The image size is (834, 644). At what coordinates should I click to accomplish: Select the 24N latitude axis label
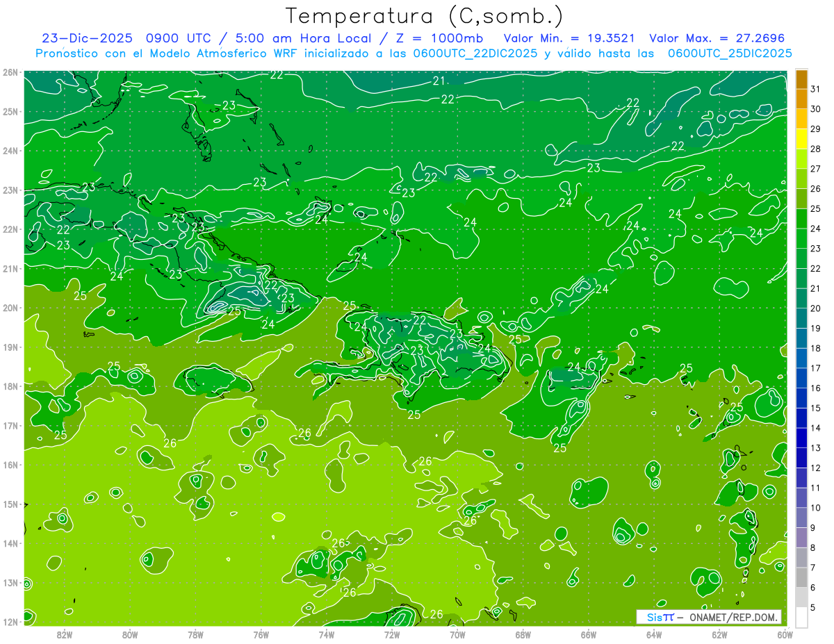click(10, 151)
